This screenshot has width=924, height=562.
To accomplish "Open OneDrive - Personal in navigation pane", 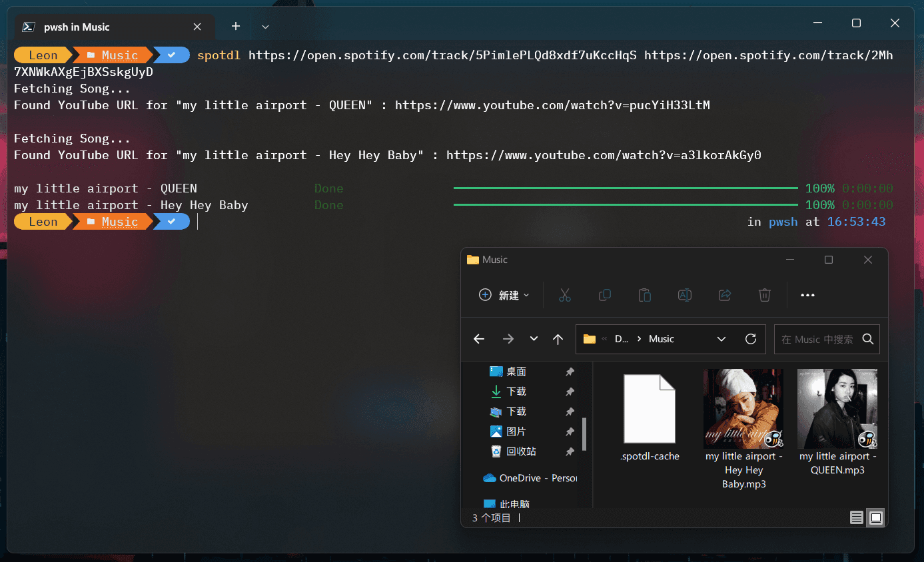I will click(x=530, y=478).
